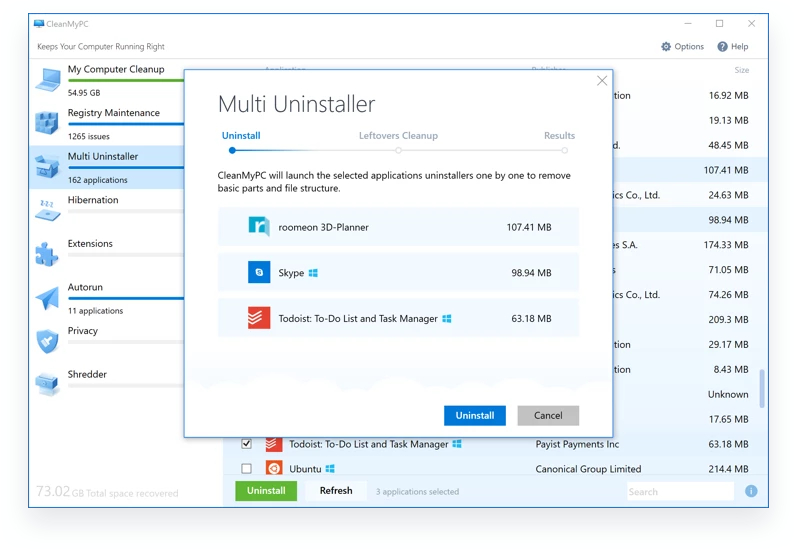Click '3 applications selected' status text

[417, 491]
